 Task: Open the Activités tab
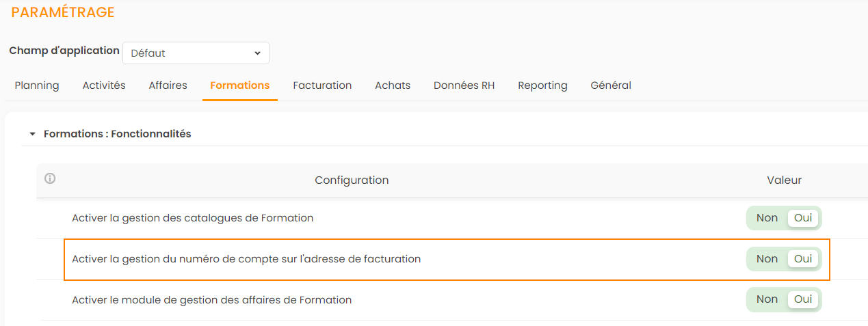coord(104,85)
